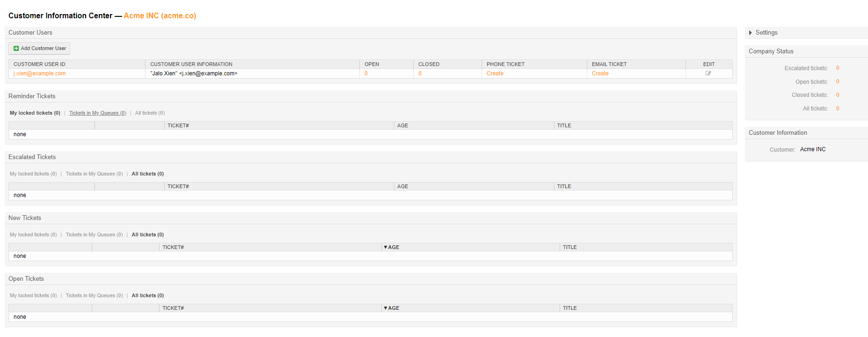Click the open tickets count for j.xien

point(366,73)
